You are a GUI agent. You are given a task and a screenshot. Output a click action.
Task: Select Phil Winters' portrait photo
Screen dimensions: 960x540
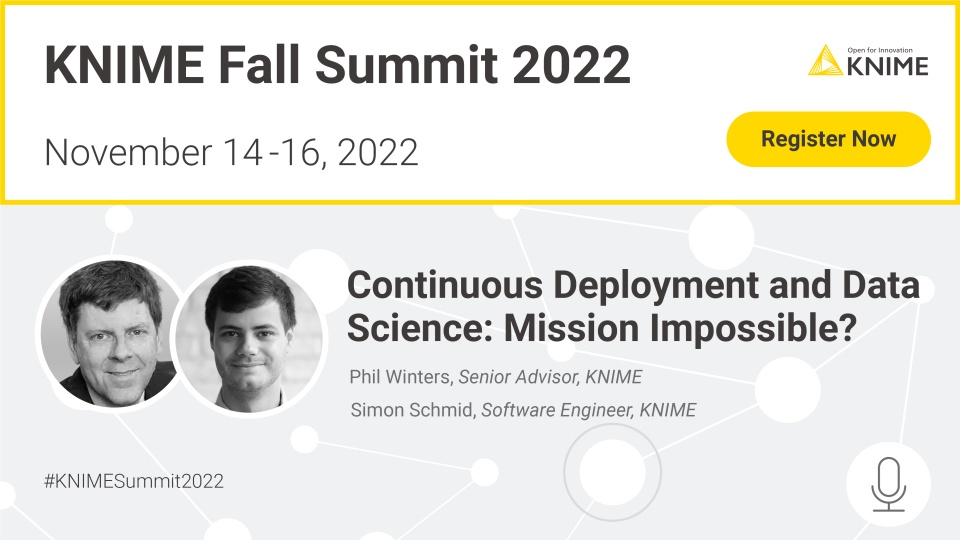pos(111,333)
